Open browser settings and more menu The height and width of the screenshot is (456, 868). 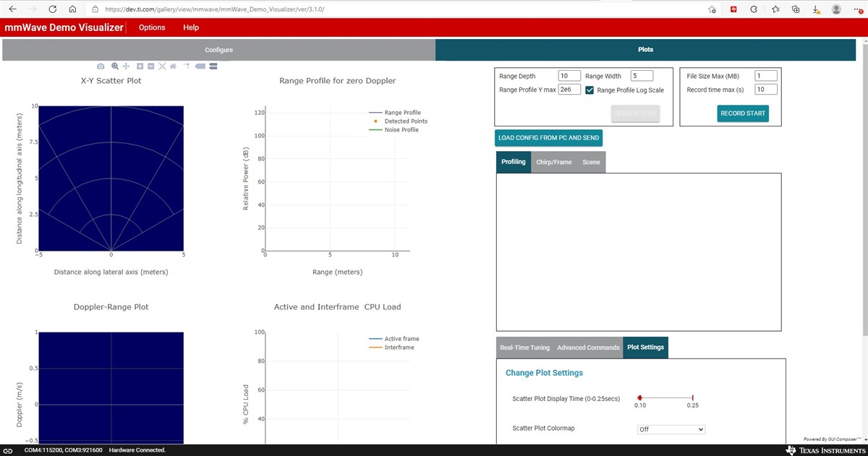coord(857,9)
